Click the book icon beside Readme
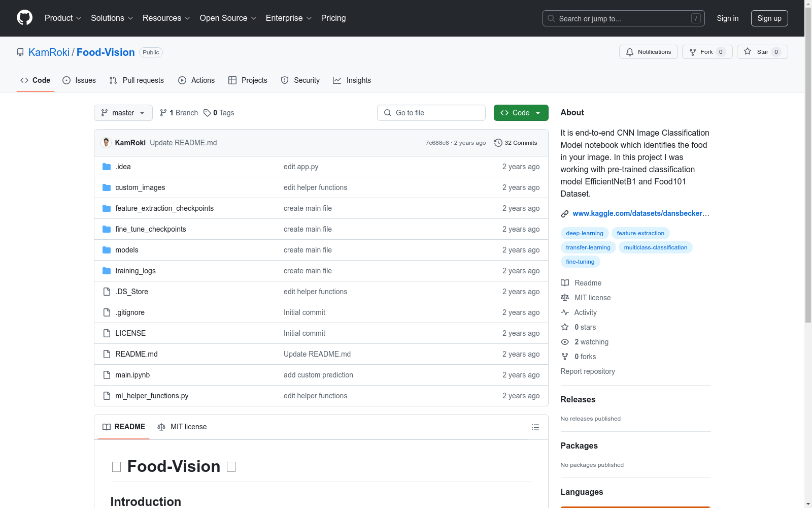 point(565,283)
